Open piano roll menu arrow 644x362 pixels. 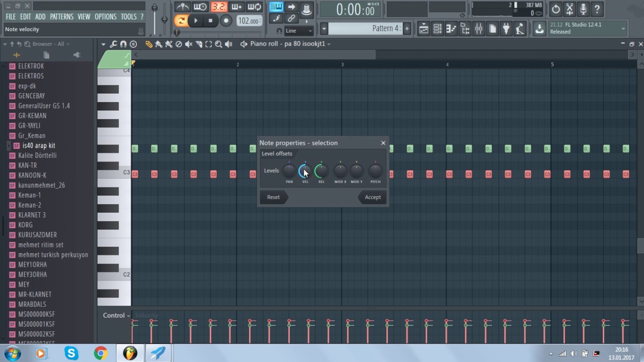click(x=103, y=44)
